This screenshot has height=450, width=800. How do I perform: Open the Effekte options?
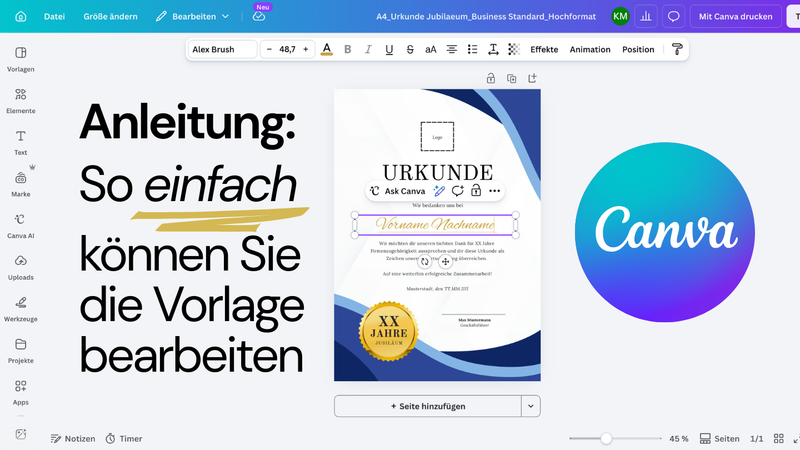544,49
